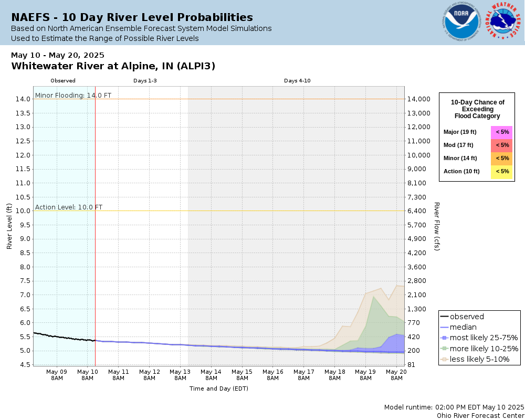Click the May 15 8AM axis label

(x=242, y=375)
